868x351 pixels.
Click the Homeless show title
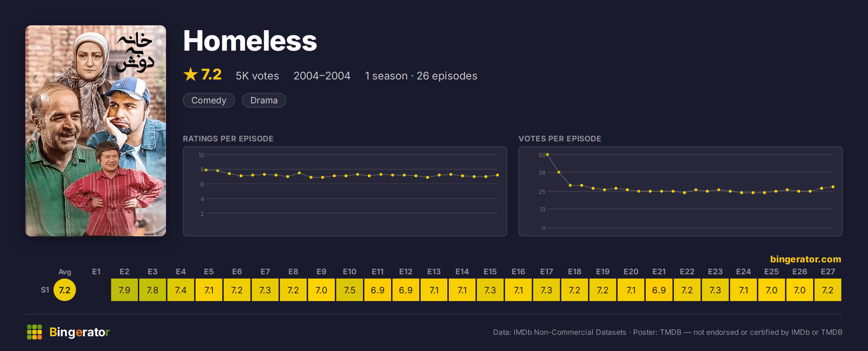(250, 41)
